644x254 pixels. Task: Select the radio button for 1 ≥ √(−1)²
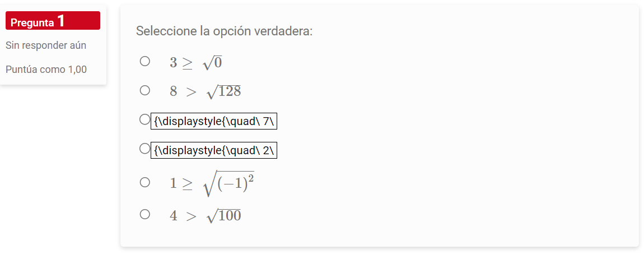pyautogui.click(x=145, y=182)
